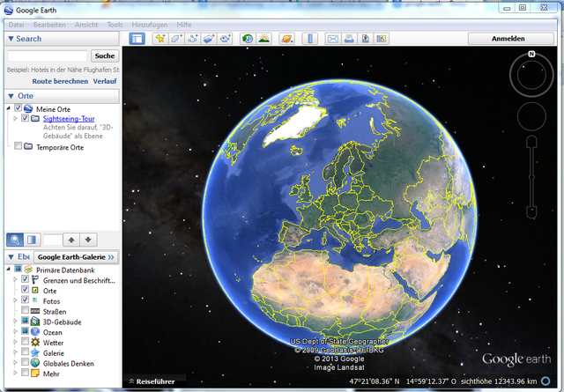Show sunlight across the landscape icon

(264, 39)
